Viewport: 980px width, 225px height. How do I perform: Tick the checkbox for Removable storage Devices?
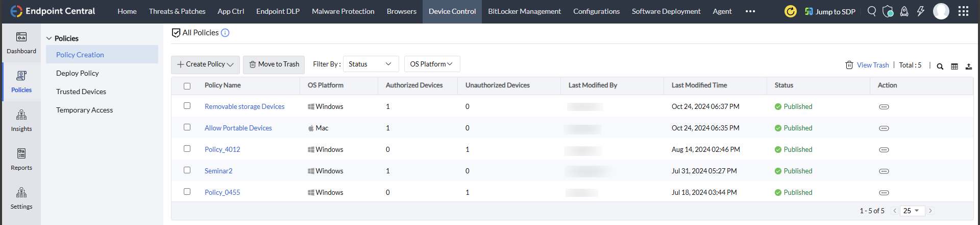(x=187, y=106)
